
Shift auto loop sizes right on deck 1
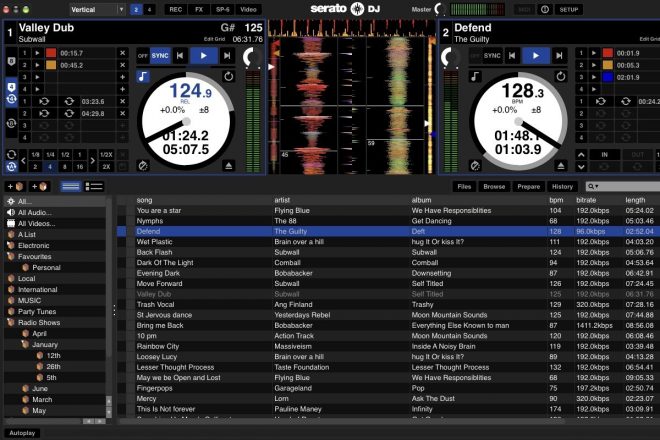click(93, 160)
